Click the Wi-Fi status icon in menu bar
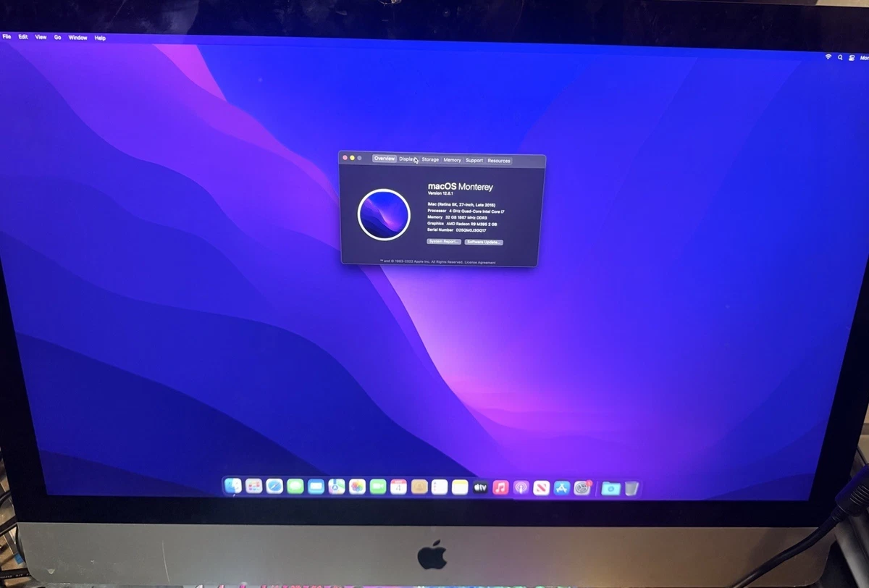This screenshot has width=869, height=588. pyautogui.click(x=828, y=56)
